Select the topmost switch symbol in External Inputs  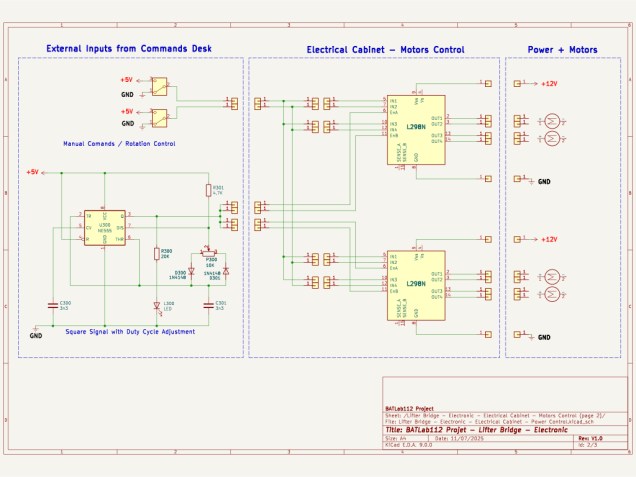tap(159, 87)
